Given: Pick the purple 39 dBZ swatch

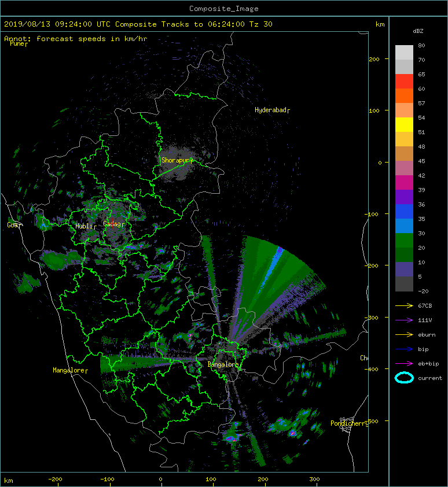Looking at the screenshot, I should click(x=404, y=197).
